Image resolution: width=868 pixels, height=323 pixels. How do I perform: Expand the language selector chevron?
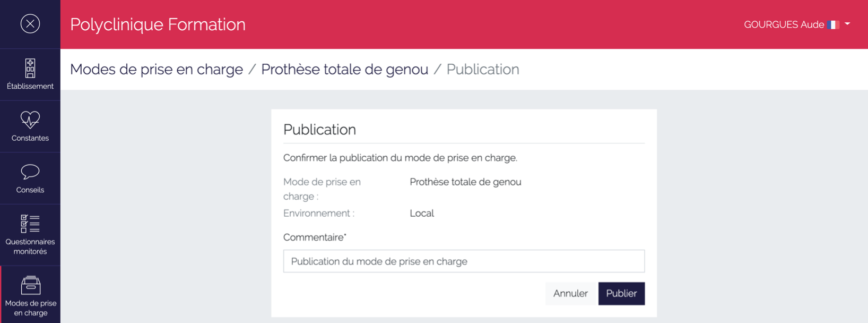[847, 24]
